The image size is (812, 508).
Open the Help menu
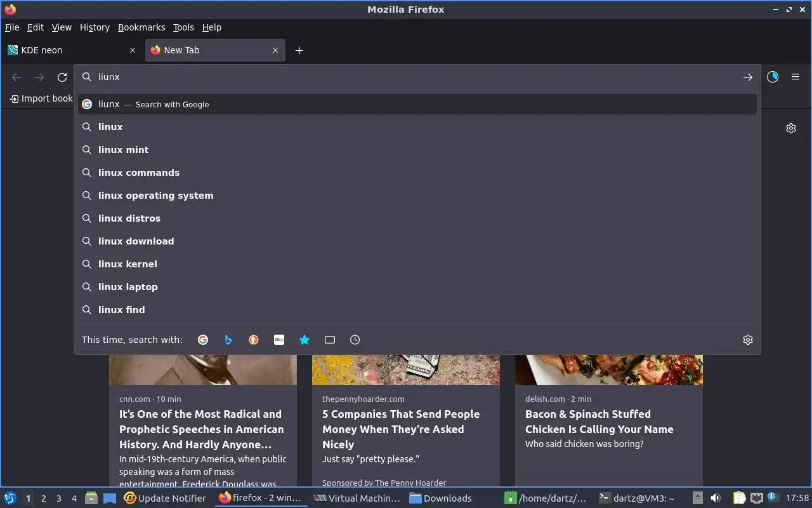(x=212, y=27)
